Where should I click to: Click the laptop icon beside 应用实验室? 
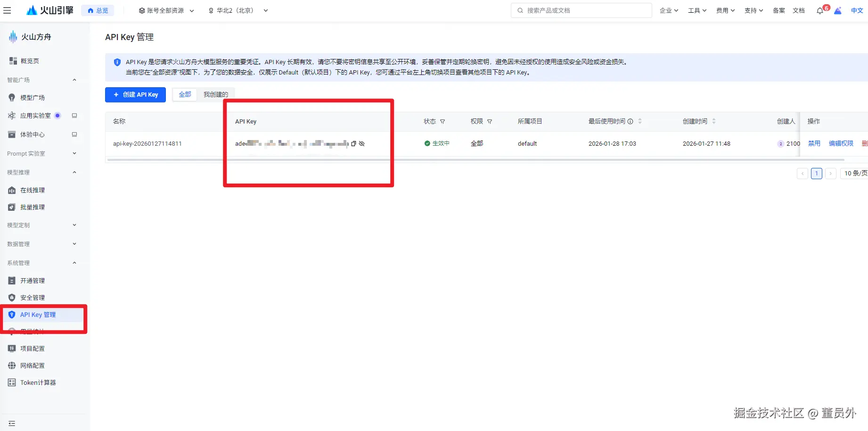coord(74,116)
